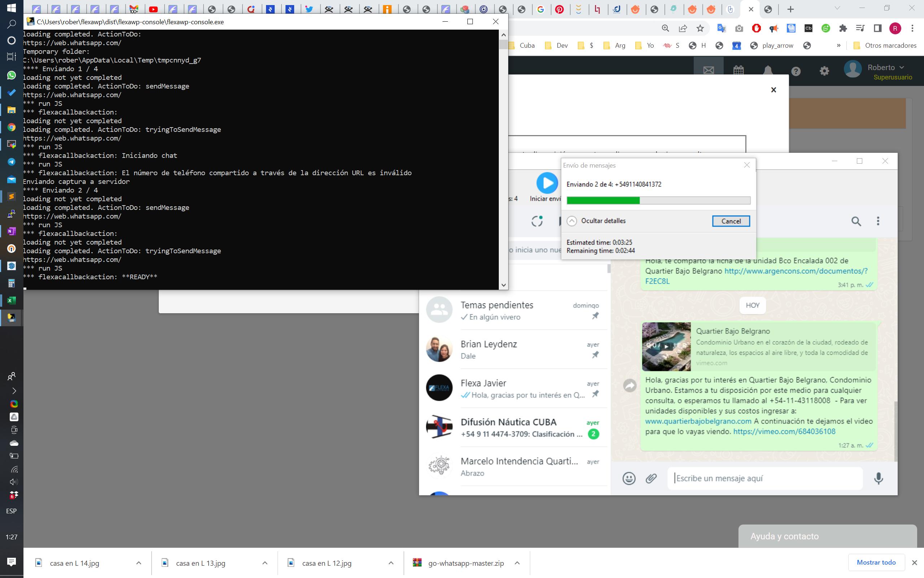This screenshot has width=924, height=578.
Task: Open Excel from the Windows taskbar
Action: (12, 300)
